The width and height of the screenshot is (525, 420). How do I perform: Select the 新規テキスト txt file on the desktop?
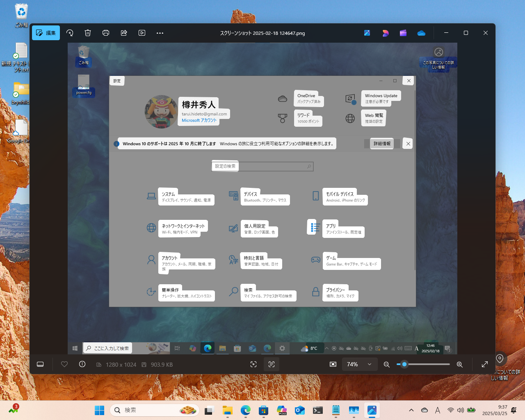point(16,57)
